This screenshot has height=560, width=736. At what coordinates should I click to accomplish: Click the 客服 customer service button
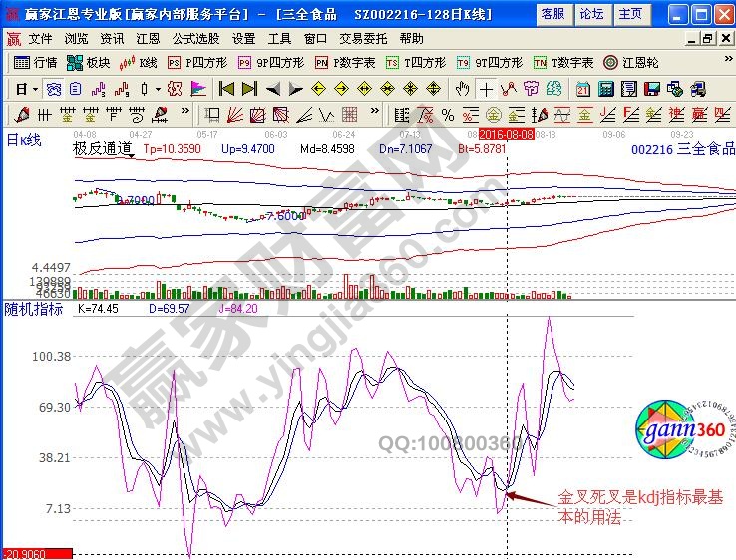(x=552, y=14)
